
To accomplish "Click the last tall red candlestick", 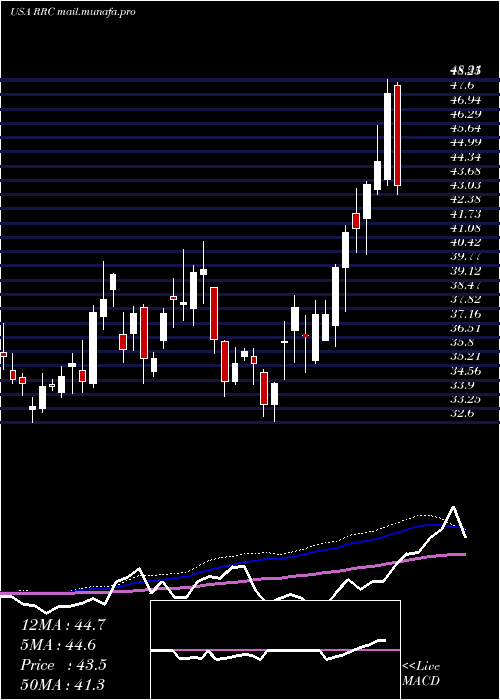I will [x=397, y=136].
